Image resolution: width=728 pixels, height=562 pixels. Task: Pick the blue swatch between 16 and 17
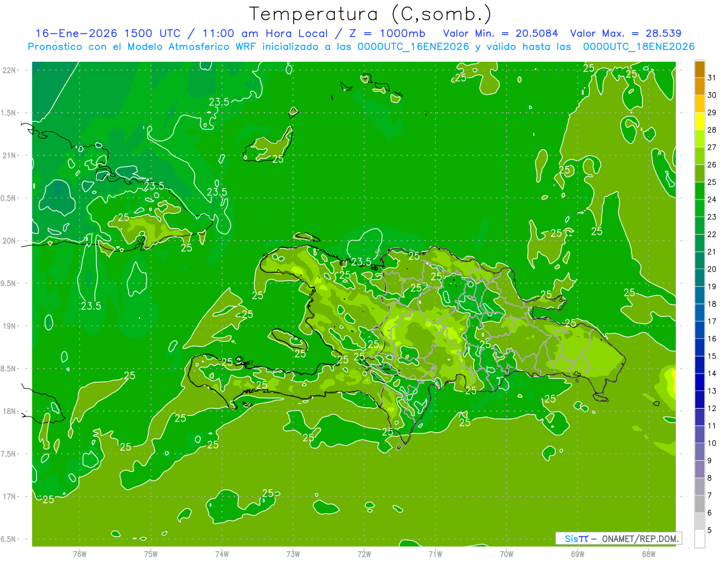click(x=699, y=330)
